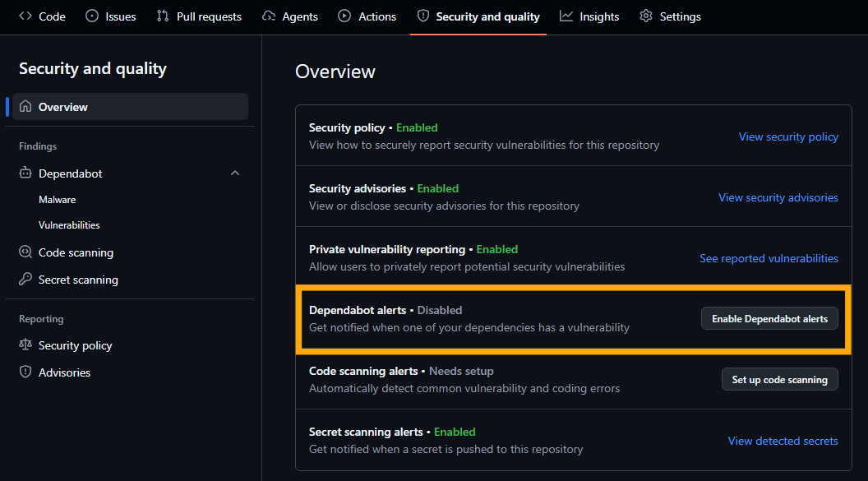868x481 pixels.
Task: Click the Security policy row title
Action: (x=347, y=128)
